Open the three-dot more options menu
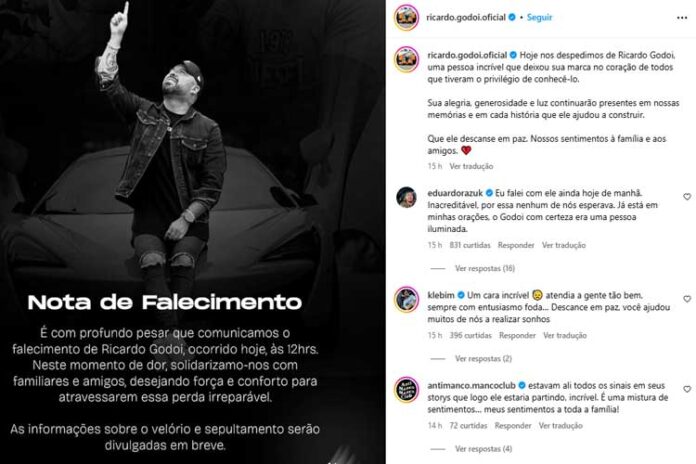 point(682,18)
